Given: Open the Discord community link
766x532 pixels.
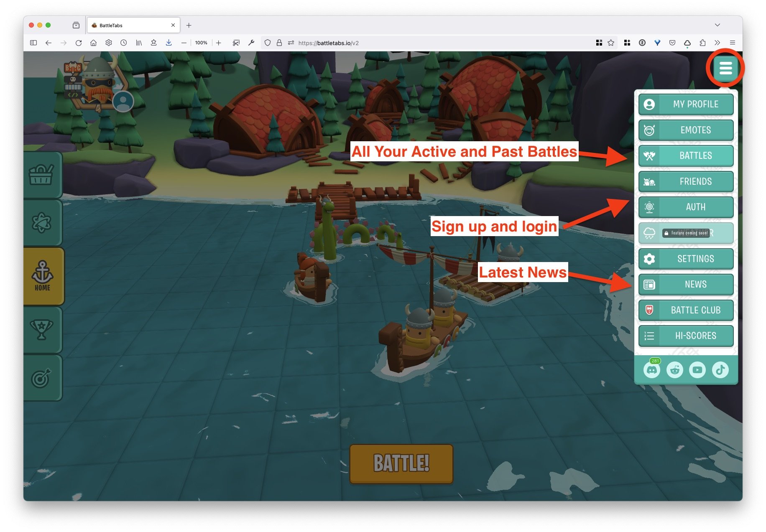Looking at the screenshot, I should click(x=652, y=370).
